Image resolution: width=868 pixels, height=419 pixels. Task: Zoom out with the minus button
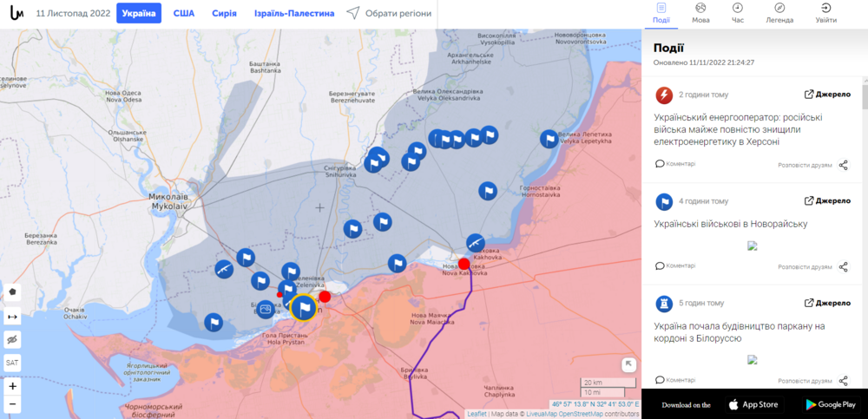click(x=12, y=404)
